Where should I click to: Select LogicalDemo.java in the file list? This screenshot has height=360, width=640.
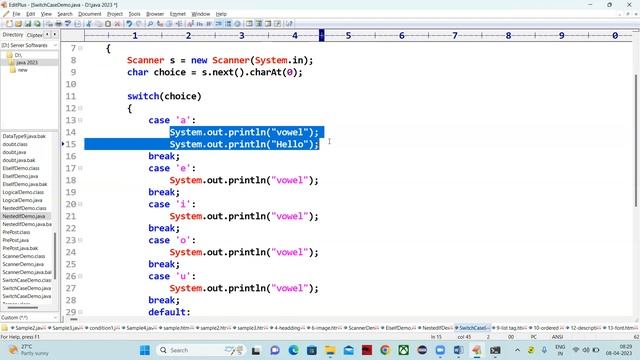coord(22,200)
